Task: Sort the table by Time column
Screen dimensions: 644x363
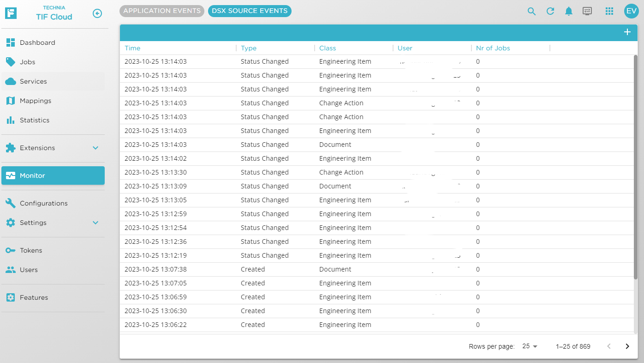Action: click(132, 48)
